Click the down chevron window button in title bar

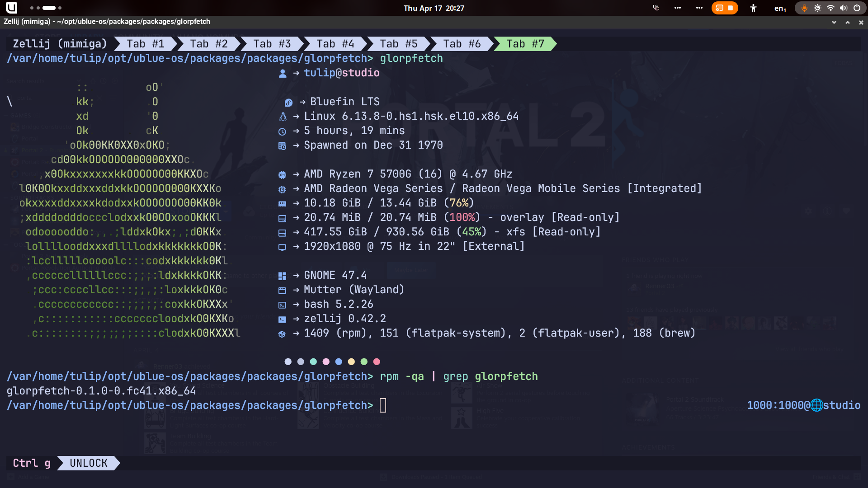(834, 22)
